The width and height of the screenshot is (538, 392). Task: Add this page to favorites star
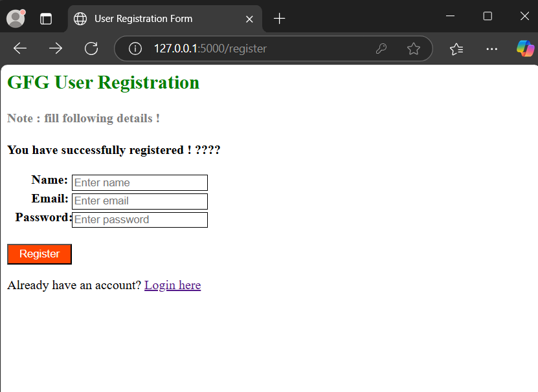click(x=414, y=49)
